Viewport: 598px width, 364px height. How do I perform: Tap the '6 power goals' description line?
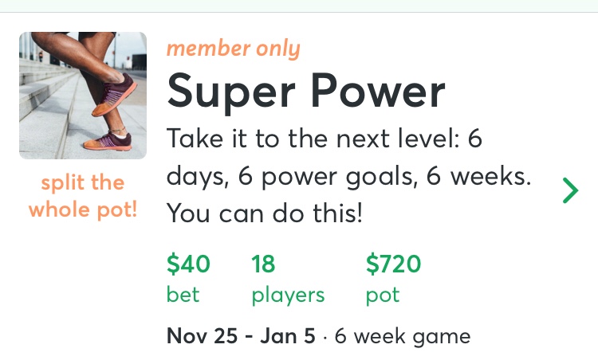click(348, 176)
